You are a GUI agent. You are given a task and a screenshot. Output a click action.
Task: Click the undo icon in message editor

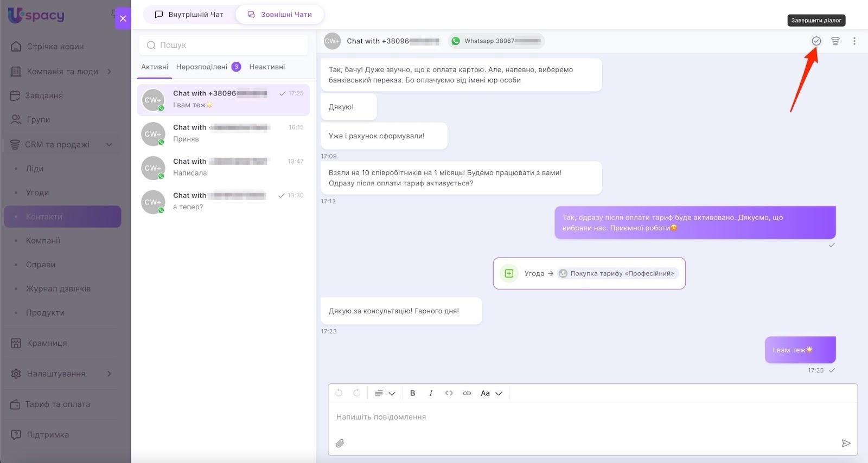339,393
